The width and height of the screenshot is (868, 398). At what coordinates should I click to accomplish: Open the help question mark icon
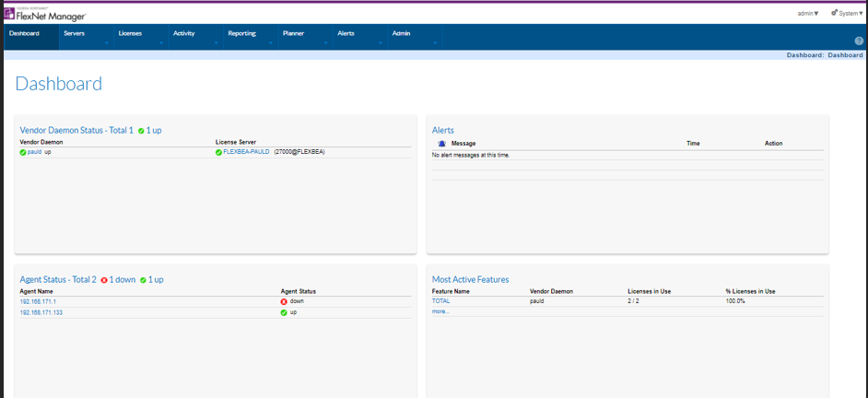859,41
